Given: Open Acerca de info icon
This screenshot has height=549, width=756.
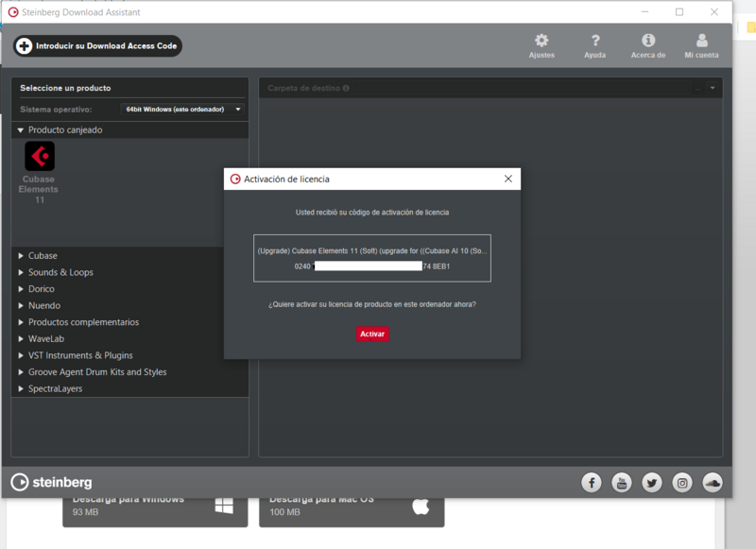Looking at the screenshot, I should click(648, 45).
